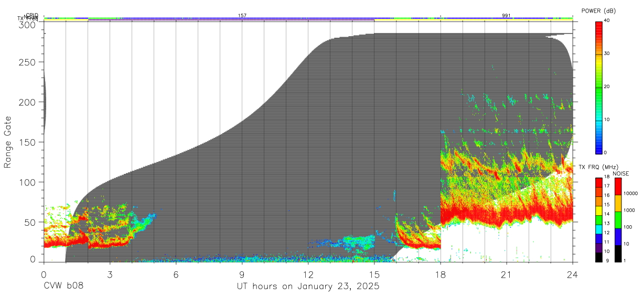Image resolution: width=644 pixels, height=297 pixels.
Task: Click the 100 label in NOISE legend
Action: pos(628,227)
